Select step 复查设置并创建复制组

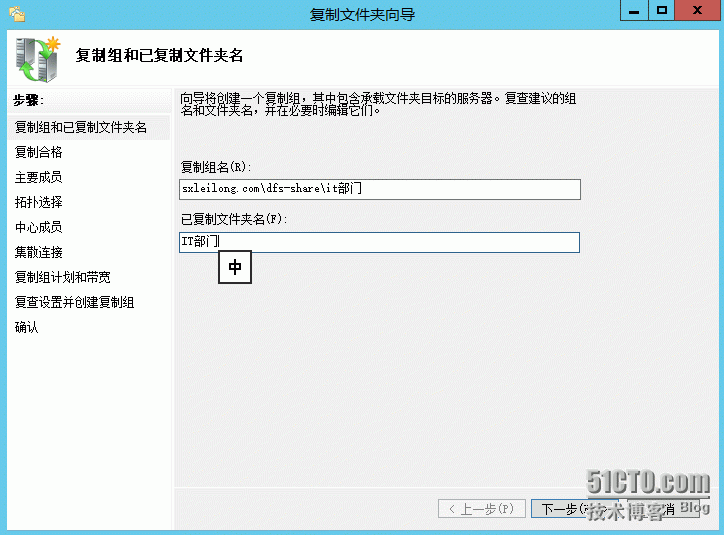(x=74, y=302)
